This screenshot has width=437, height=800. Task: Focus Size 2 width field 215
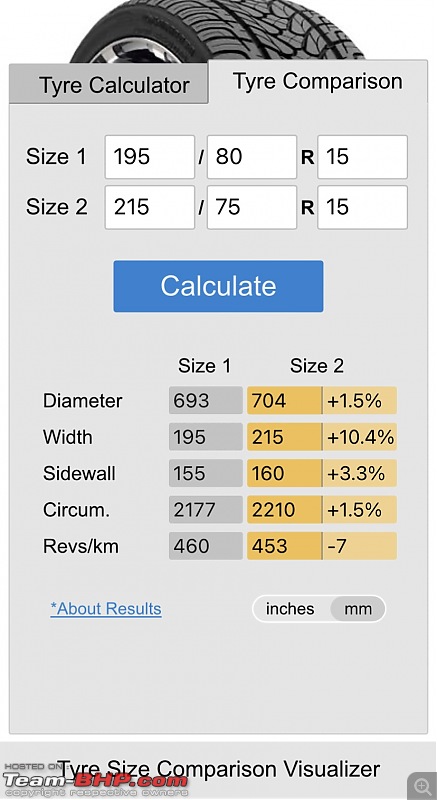pos(150,207)
